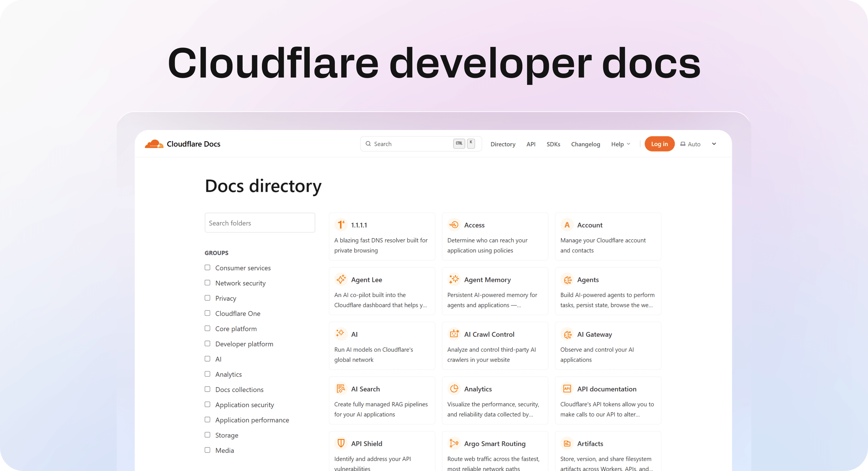Check the Consumer services group
This screenshot has height=471, width=868.
click(207, 267)
